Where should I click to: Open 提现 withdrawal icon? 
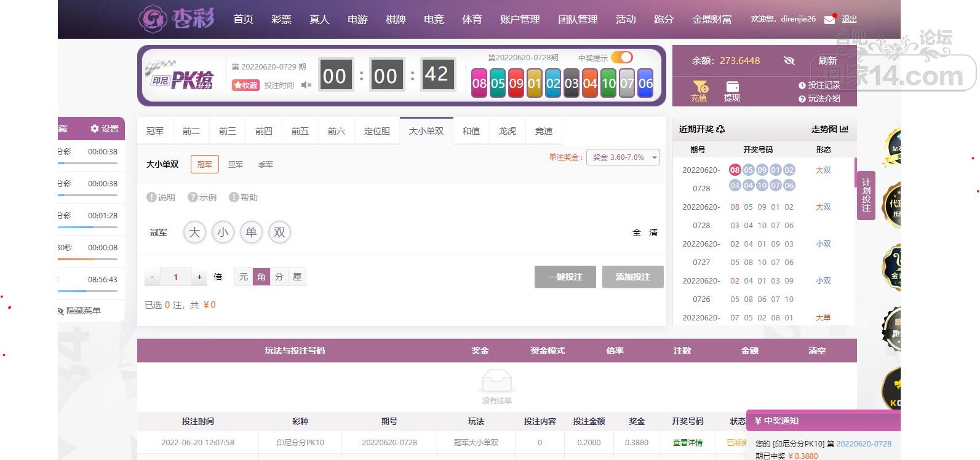[732, 91]
